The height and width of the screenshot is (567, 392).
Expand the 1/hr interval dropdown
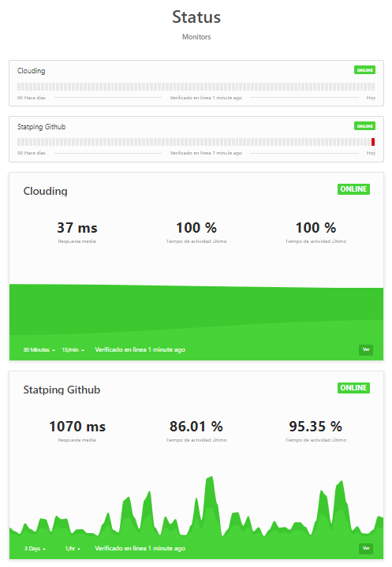pos(73,549)
